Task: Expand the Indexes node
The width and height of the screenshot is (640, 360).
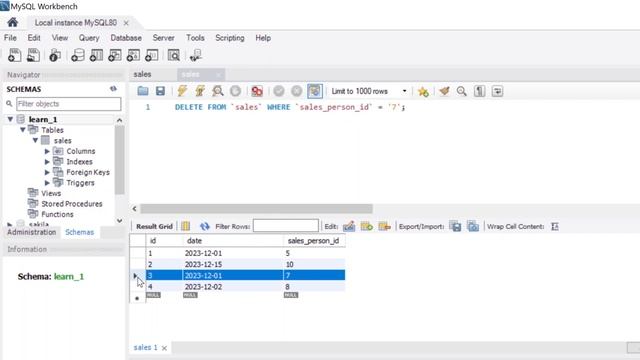Action: 47,162
